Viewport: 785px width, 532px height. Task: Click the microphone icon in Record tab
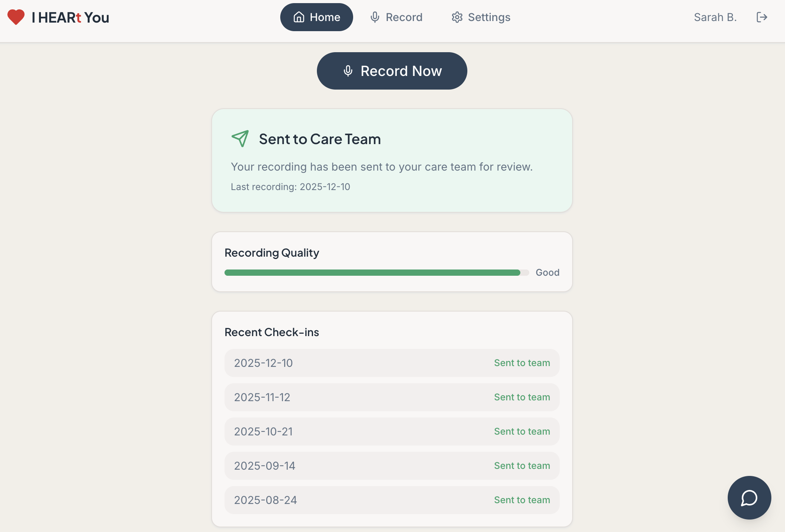pyautogui.click(x=375, y=17)
